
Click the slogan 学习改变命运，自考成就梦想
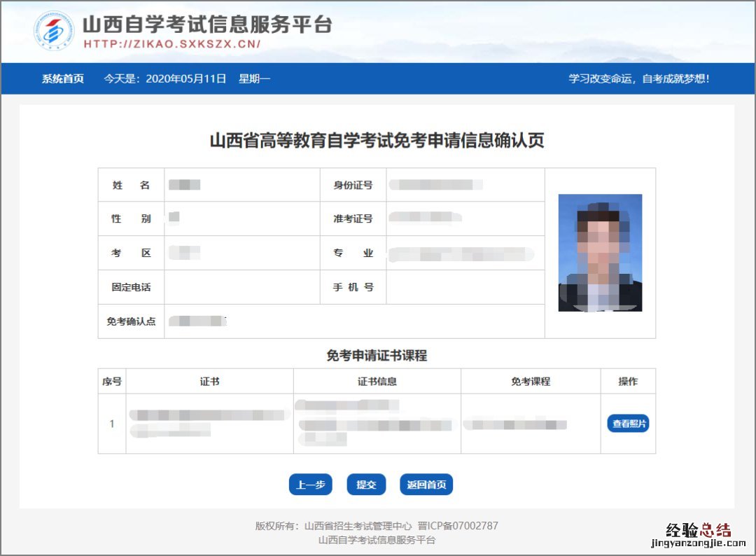pyautogui.click(x=639, y=79)
